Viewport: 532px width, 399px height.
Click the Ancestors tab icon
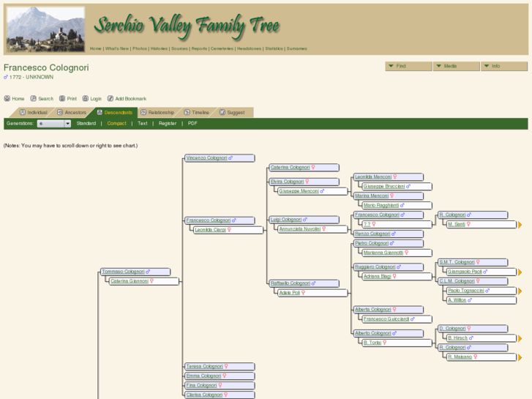(60, 112)
